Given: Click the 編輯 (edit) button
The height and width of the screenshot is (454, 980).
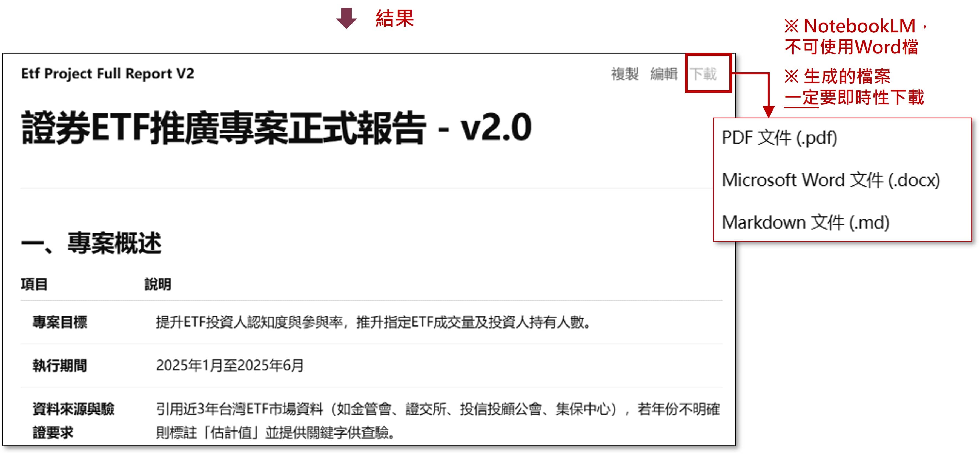Looking at the screenshot, I should 664,74.
